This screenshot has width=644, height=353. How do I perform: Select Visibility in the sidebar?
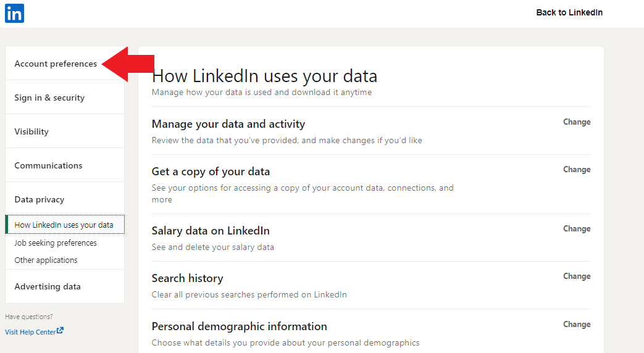point(31,131)
